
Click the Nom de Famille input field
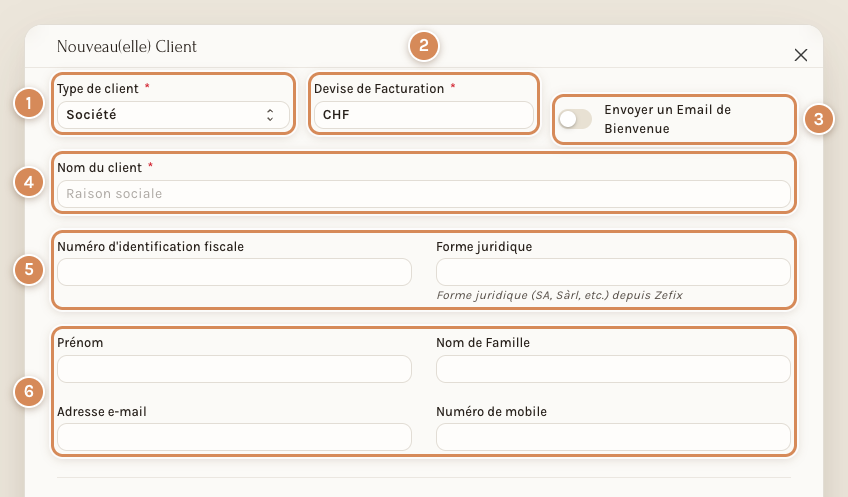(613, 369)
